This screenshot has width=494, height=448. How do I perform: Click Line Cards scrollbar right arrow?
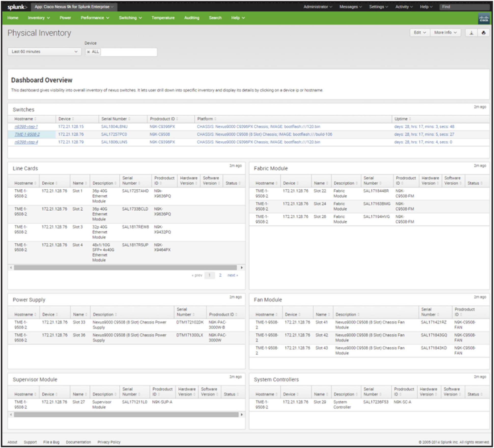point(241,268)
